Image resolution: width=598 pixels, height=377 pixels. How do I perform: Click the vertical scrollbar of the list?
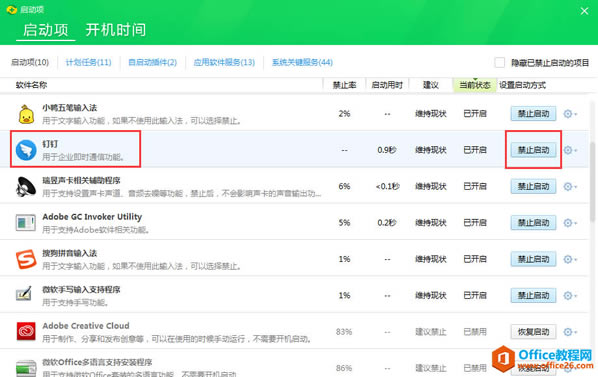coord(593,182)
